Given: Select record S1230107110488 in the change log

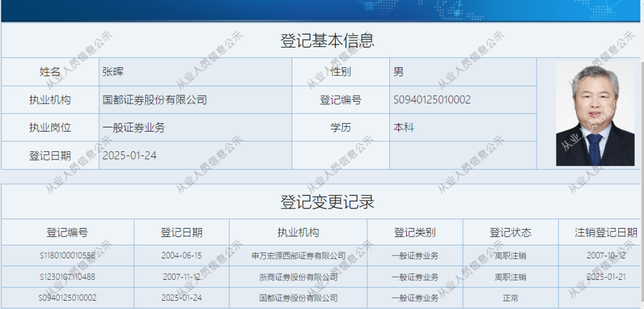Looking at the screenshot, I should [x=67, y=277].
